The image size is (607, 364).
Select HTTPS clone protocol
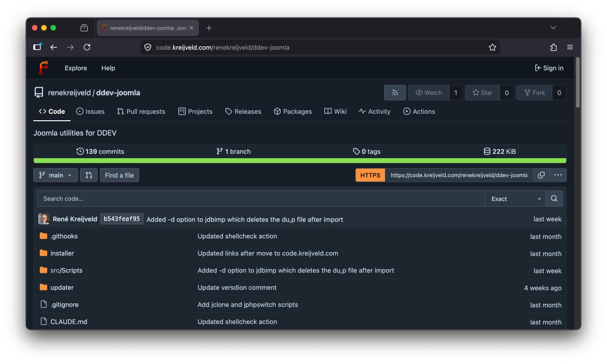coord(370,175)
